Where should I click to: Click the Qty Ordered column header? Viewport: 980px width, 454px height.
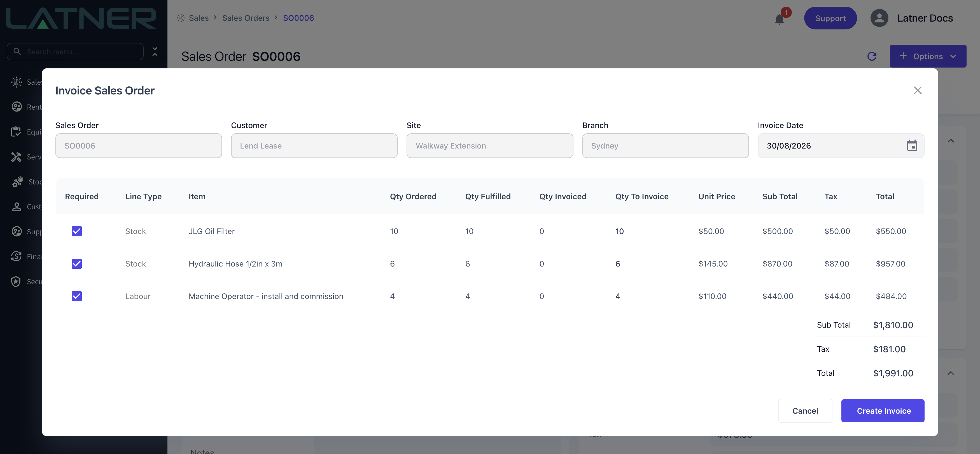(413, 196)
